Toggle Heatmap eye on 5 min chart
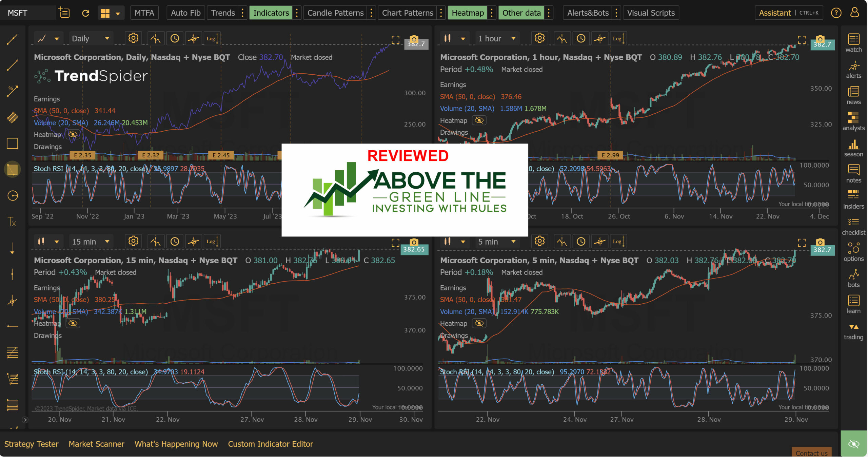 [479, 323]
